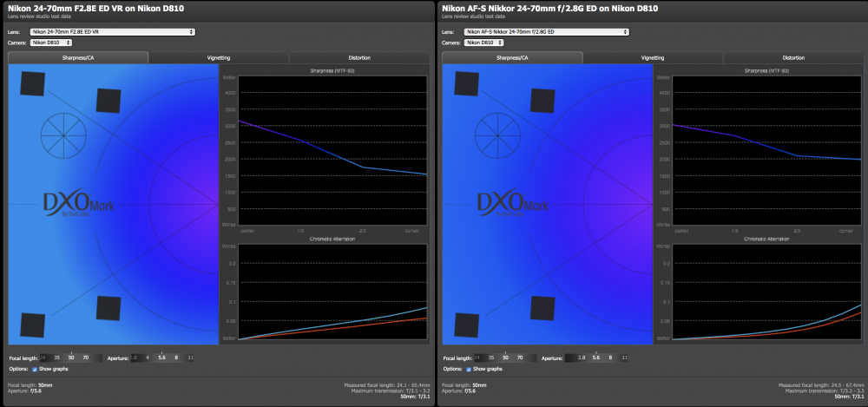Click 'Measured focal length: 24.1 - 65.4mm' text
Image resolution: width=868 pixels, height=407 pixels.
click(x=385, y=384)
